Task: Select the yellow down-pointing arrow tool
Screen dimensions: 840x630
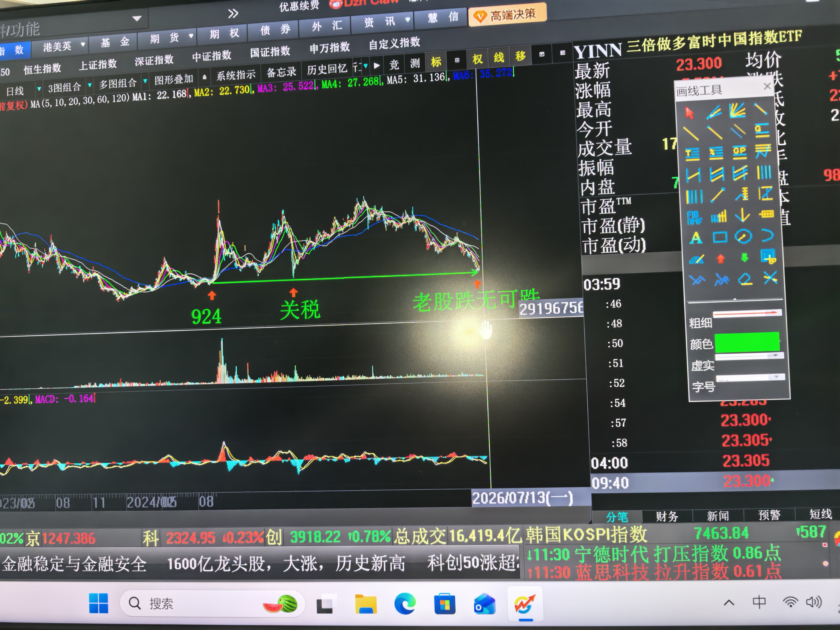Action: [x=742, y=215]
